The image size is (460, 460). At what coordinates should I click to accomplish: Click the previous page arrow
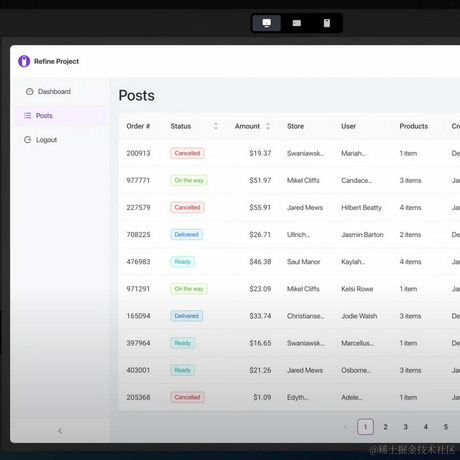coord(345,427)
